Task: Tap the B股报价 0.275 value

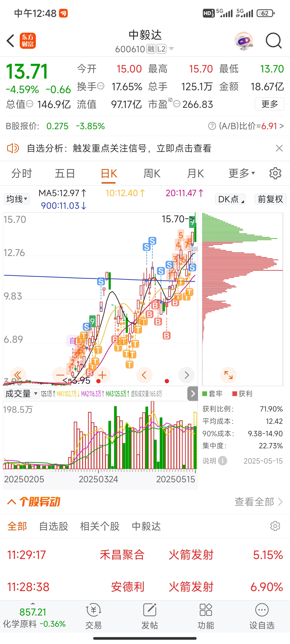Action: click(57, 126)
